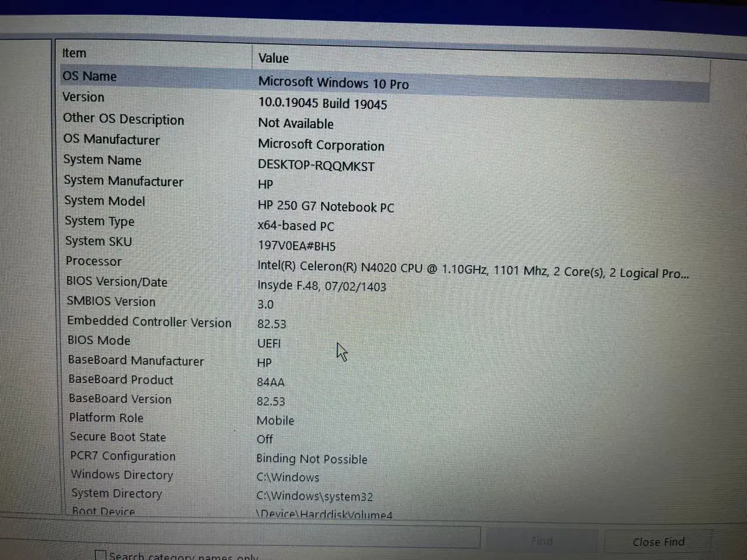Click the Insyde F.48 BIOS value
The width and height of the screenshot is (747, 560).
322,286
